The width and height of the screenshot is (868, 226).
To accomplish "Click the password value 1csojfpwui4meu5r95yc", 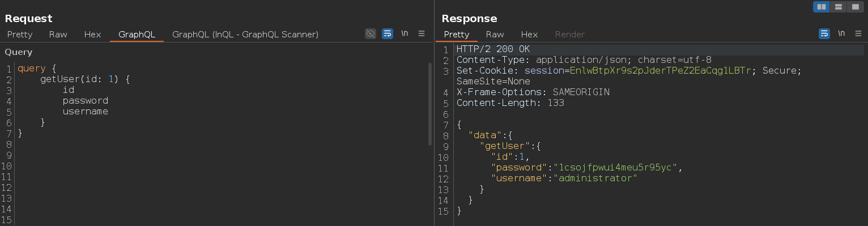I will point(615,168).
